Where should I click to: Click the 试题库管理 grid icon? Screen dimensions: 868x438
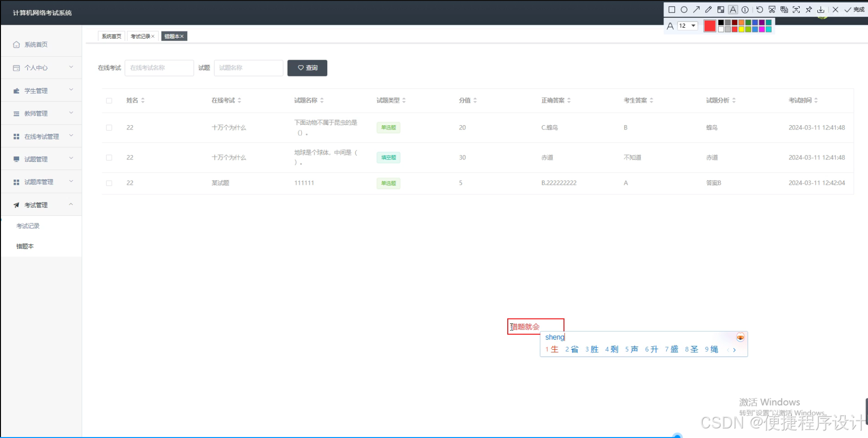point(16,182)
